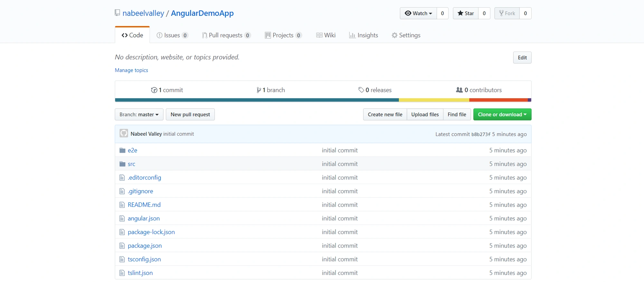Open the tsconfig.json file
The image size is (644, 282).
[x=144, y=259]
